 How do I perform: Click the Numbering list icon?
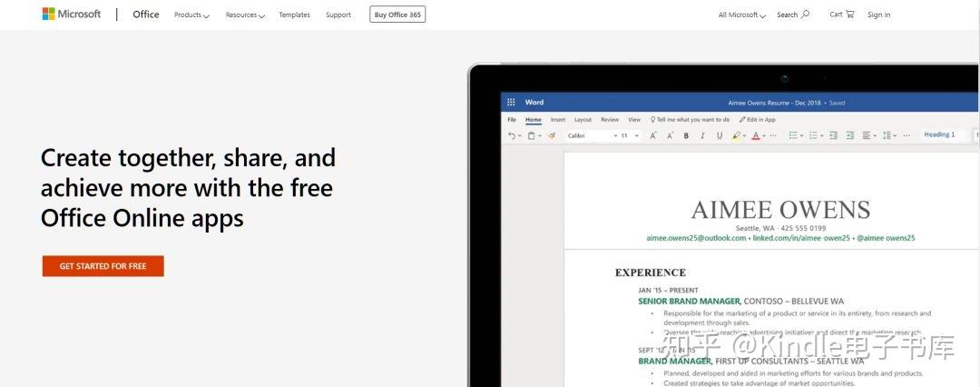pos(813,135)
